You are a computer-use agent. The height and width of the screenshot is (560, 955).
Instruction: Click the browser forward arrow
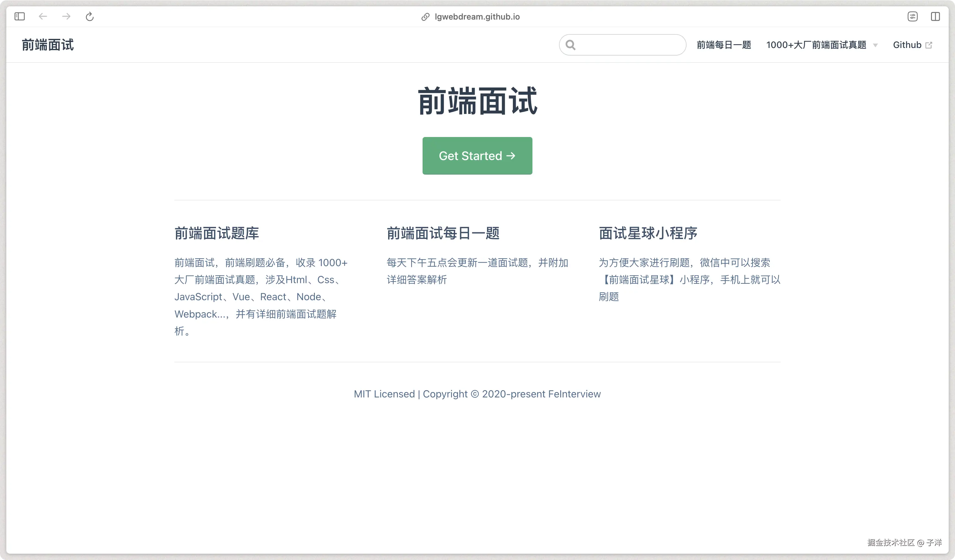[x=66, y=16]
